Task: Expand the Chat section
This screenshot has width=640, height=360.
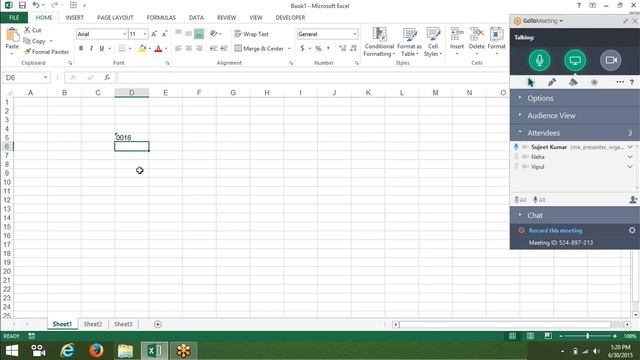Action: (x=575, y=215)
